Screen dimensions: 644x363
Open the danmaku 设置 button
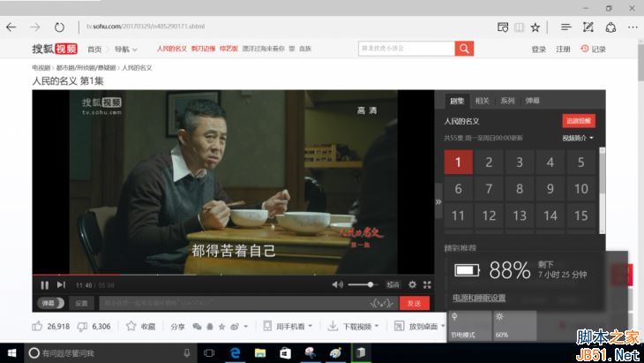point(81,303)
